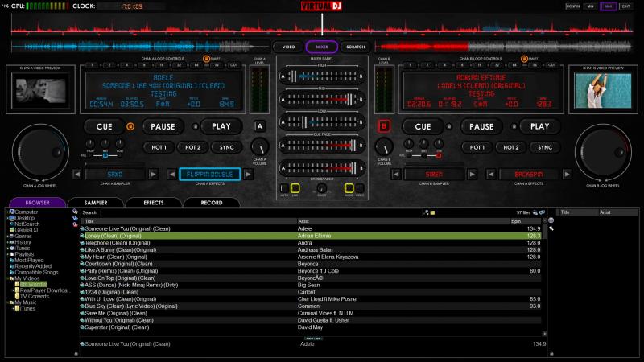Toggle the VIDEO button in mixer panel
This screenshot has width=644, height=362.
click(360, 188)
